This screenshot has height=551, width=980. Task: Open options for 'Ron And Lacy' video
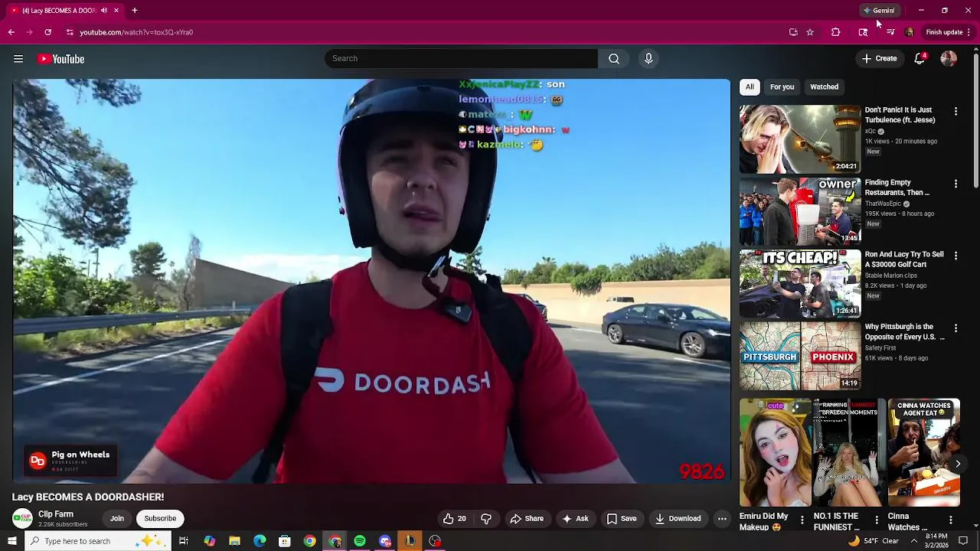click(955, 256)
